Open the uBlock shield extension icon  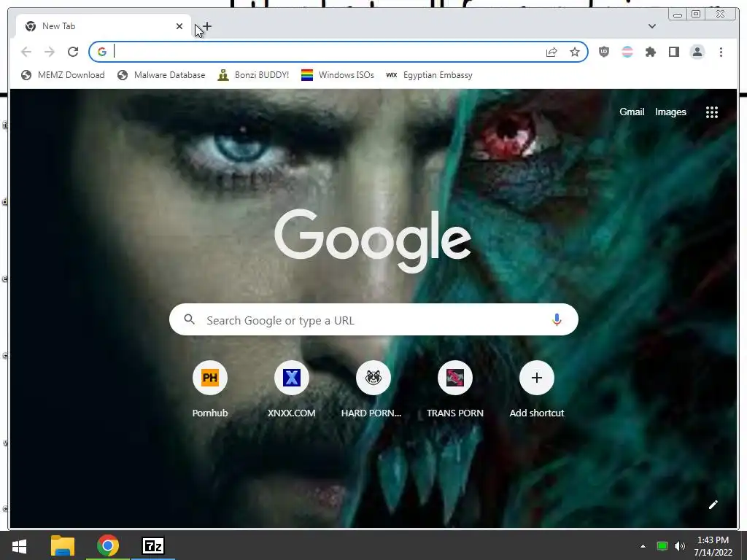tap(604, 52)
